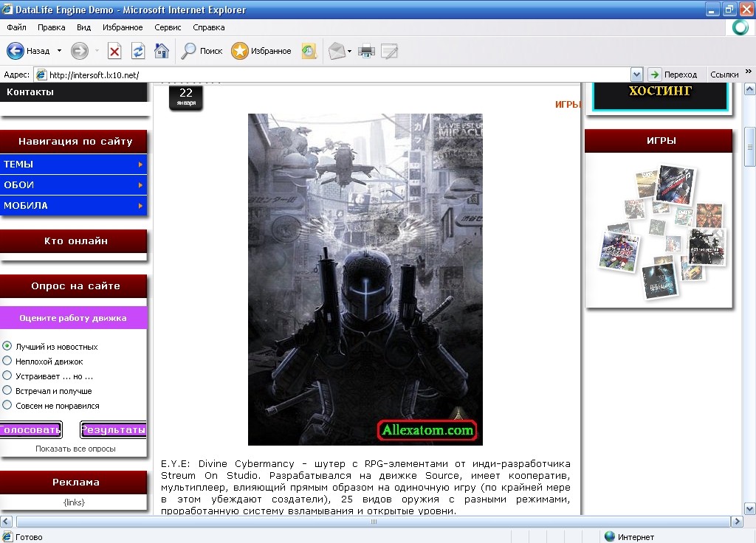This screenshot has width=756, height=543.
Task: Click the vertical scrollbar down arrow
Action: 750,509
